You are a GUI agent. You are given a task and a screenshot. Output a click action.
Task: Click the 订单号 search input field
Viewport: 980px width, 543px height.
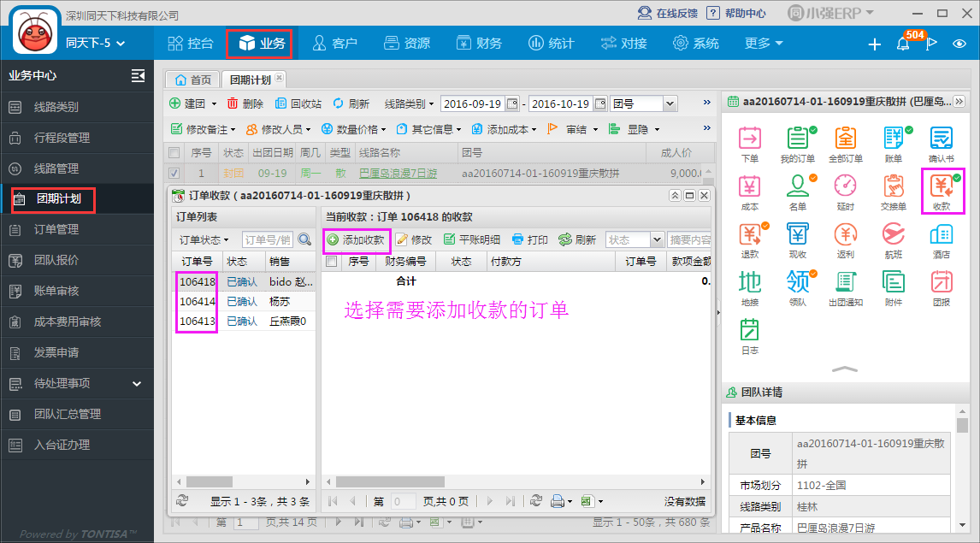(268, 240)
